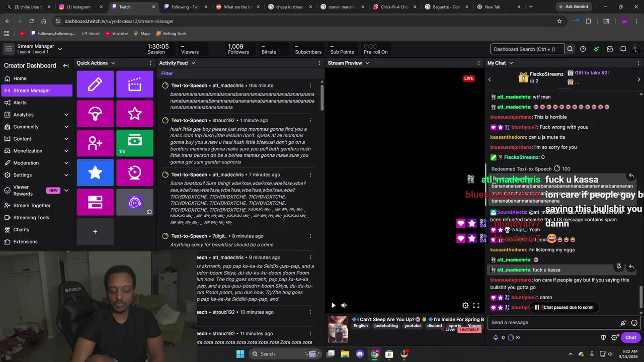The height and width of the screenshot is (362, 644).
Task: Open chat settings gear near Chat button
Action: pyautogui.click(x=614, y=337)
